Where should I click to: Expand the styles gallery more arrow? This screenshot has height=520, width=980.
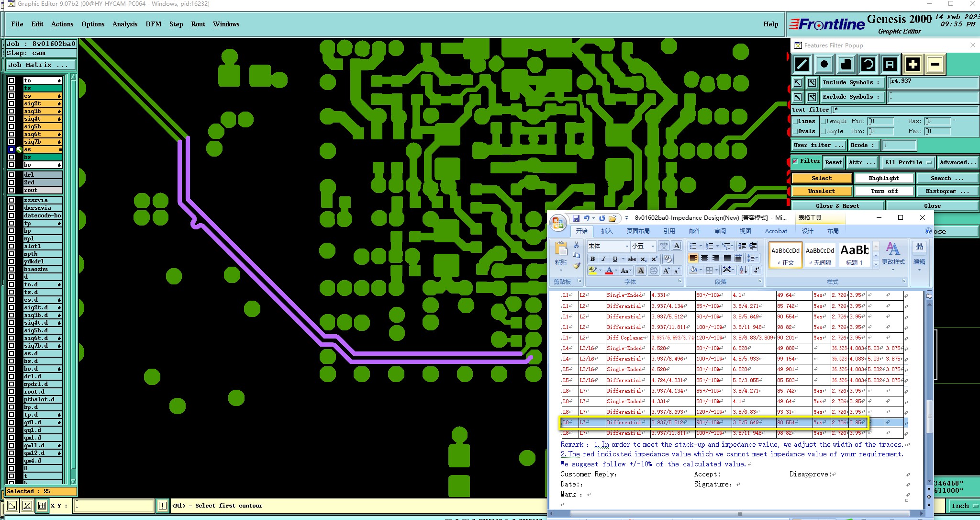click(x=876, y=264)
